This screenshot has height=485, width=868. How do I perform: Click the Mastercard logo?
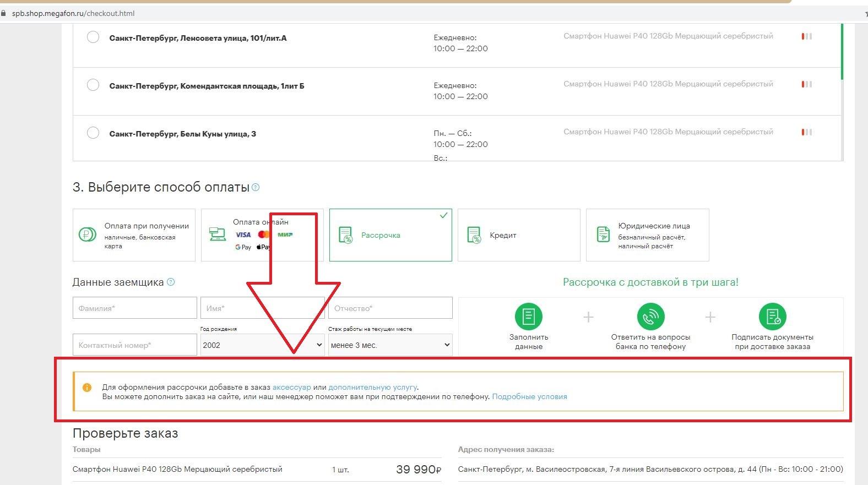tap(264, 235)
